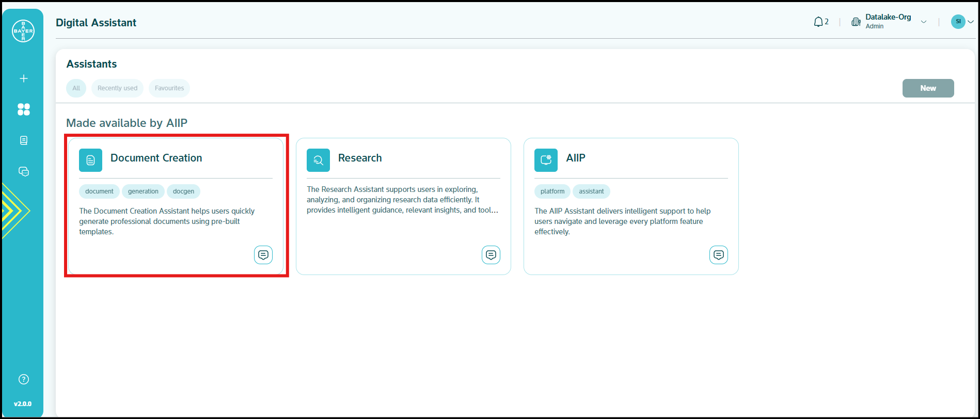Screen dimensions: 980x419
Task: Open the Research assistant card title
Action: [360, 158]
